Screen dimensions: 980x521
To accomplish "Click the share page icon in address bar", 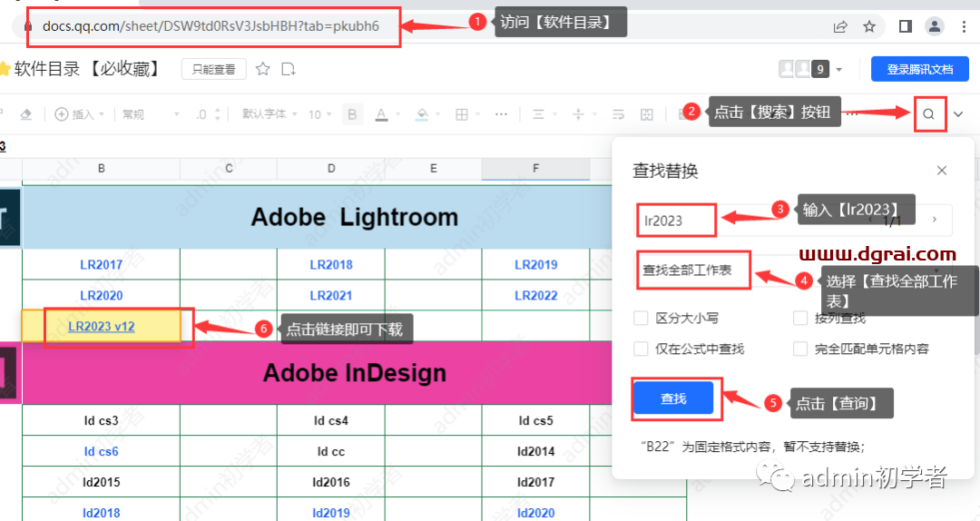I will (841, 26).
